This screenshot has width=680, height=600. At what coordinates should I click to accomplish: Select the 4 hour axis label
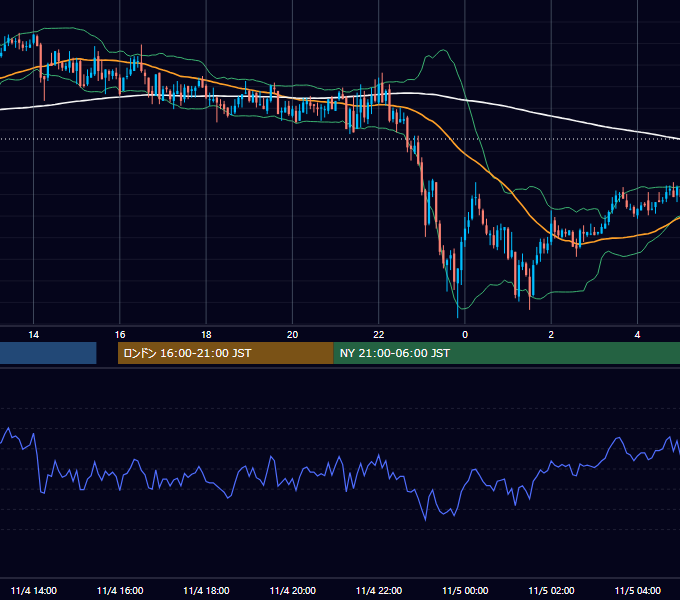(638, 335)
